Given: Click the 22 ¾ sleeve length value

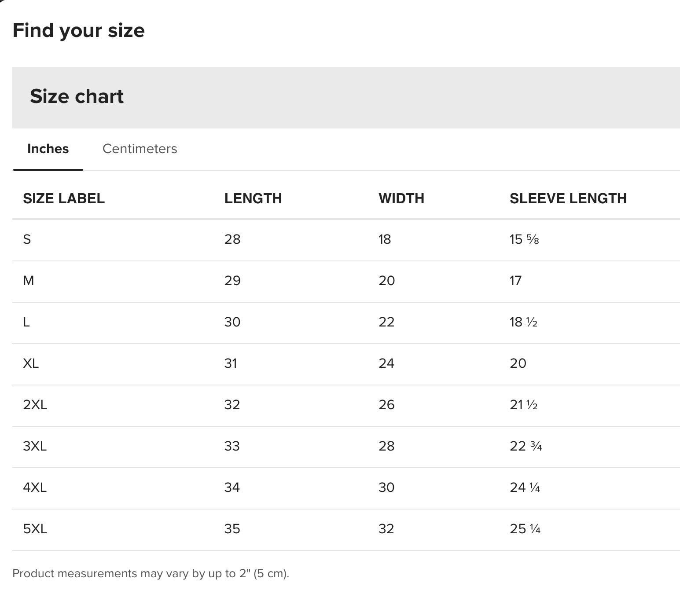Looking at the screenshot, I should click(x=526, y=446).
